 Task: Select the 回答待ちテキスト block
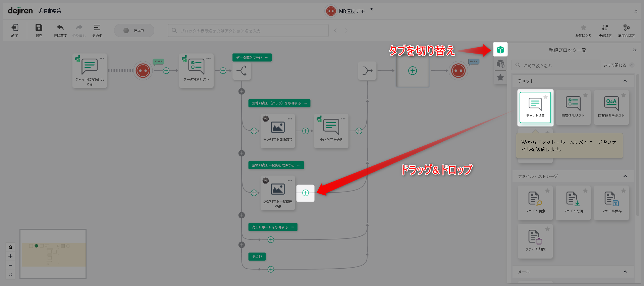tap(611, 108)
